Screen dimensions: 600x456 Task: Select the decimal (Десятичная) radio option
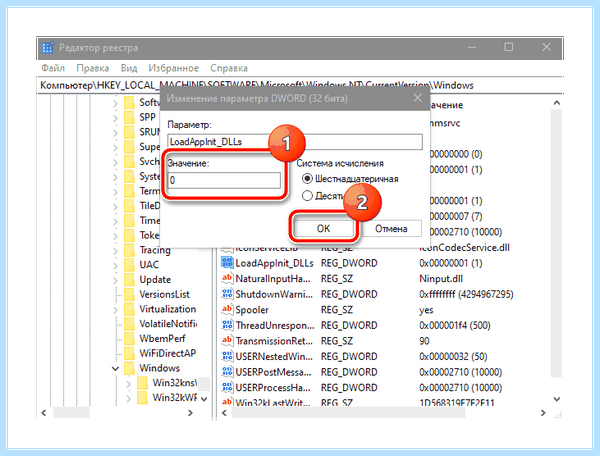307,196
